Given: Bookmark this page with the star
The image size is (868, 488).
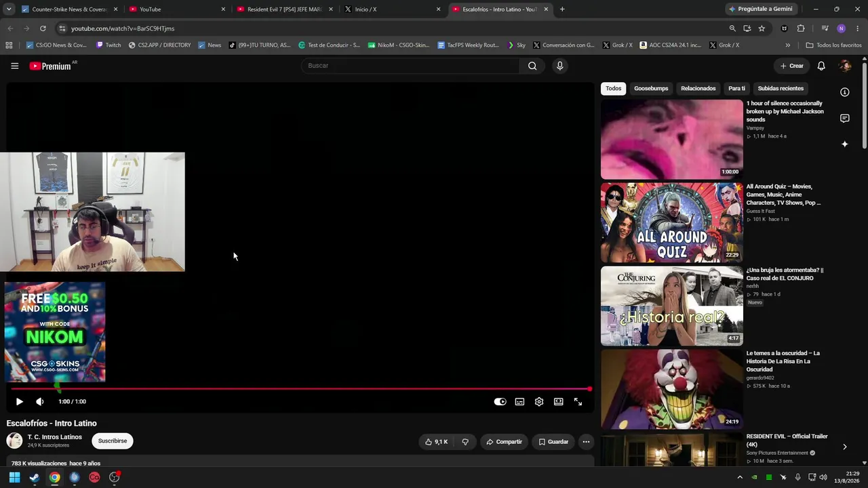Looking at the screenshot, I should click(x=762, y=28).
